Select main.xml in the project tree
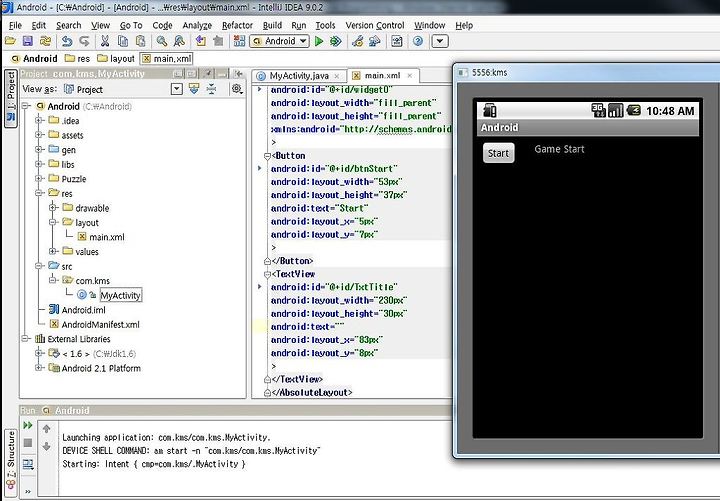This screenshot has height=501, width=720. [101, 237]
